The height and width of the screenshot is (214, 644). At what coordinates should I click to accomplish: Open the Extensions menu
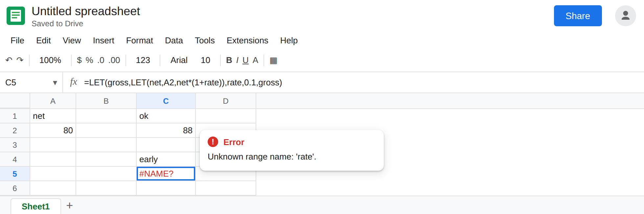(x=247, y=40)
